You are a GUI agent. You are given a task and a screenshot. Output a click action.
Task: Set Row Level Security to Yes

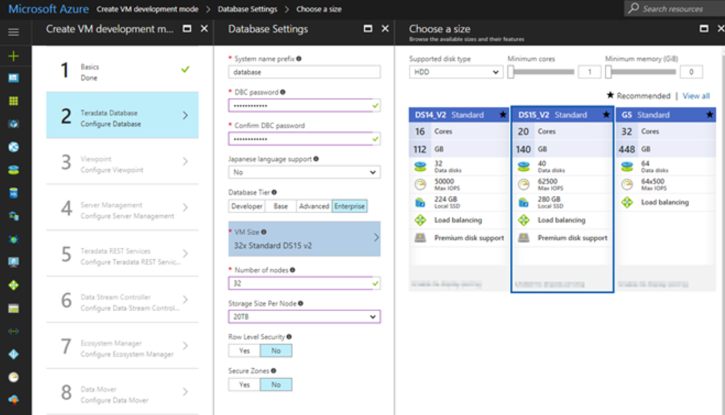tap(244, 351)
